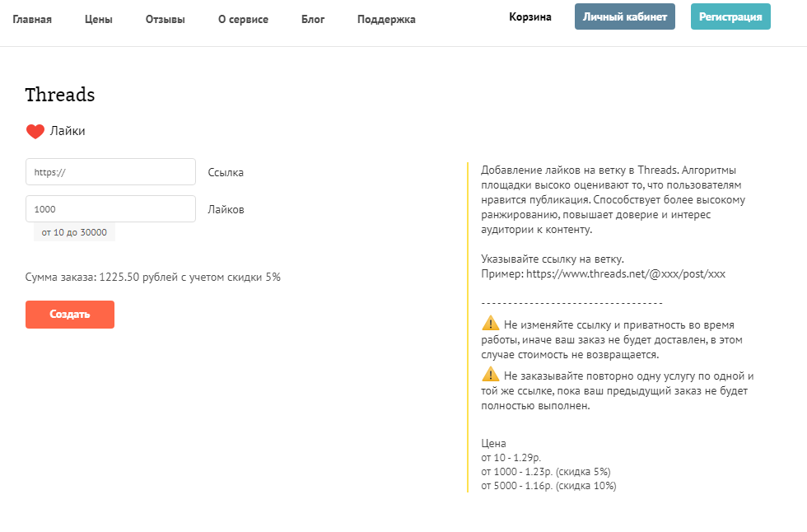The image size is (807, 532).
Task: Click the 'от 10 до 30000' hint
Action: coord(74,232)
